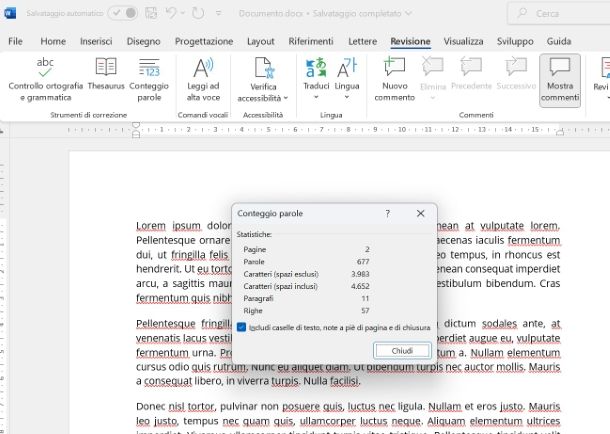Run Controllo ortografia e grammatica

point(46,80)
